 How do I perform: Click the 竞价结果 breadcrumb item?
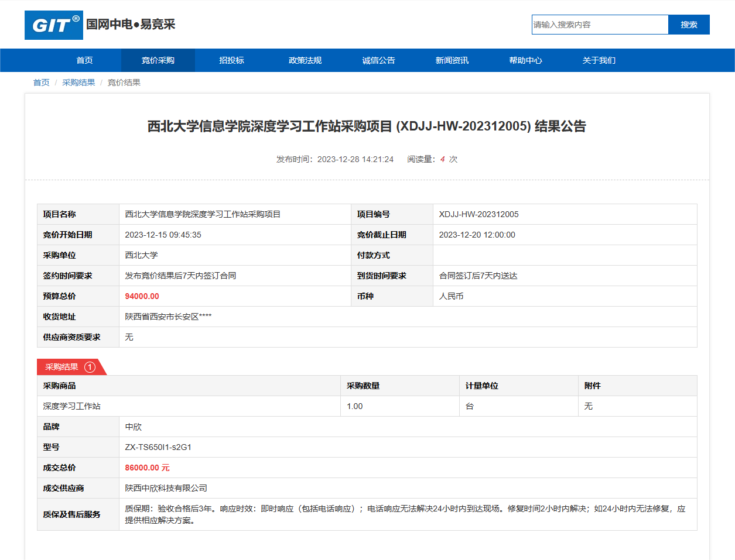(x=124, y=83)
